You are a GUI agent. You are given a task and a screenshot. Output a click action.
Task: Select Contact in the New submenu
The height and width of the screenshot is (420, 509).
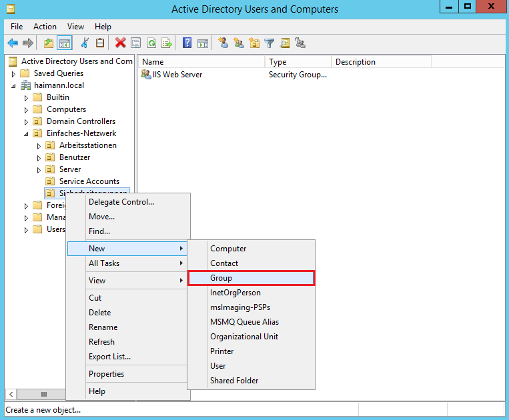(x=251, y=263)
